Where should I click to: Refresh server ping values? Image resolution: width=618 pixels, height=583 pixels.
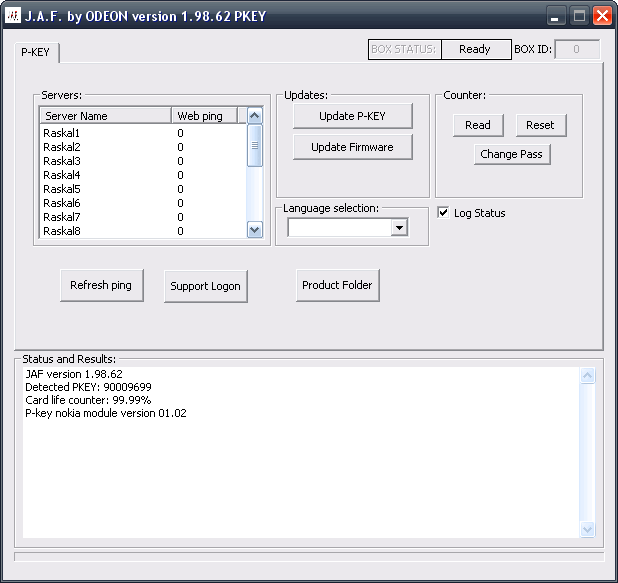pyautogui.click(x=101, y=285)
